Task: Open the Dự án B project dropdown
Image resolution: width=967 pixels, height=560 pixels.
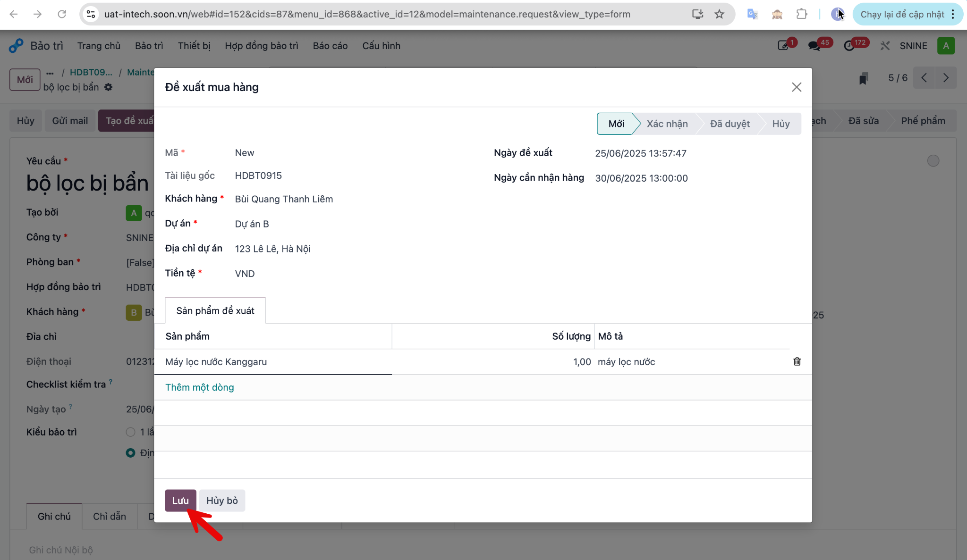Action: click(x=252, y=224)
